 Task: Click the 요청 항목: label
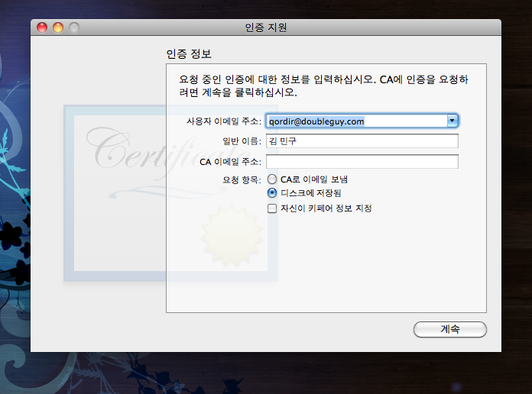(242, 179)
